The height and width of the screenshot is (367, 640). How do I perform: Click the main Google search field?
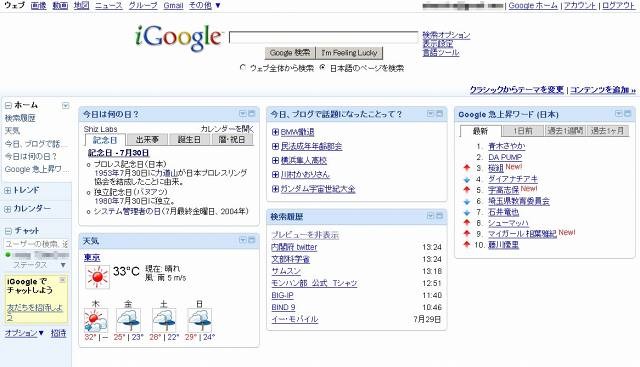coord(323,37)
